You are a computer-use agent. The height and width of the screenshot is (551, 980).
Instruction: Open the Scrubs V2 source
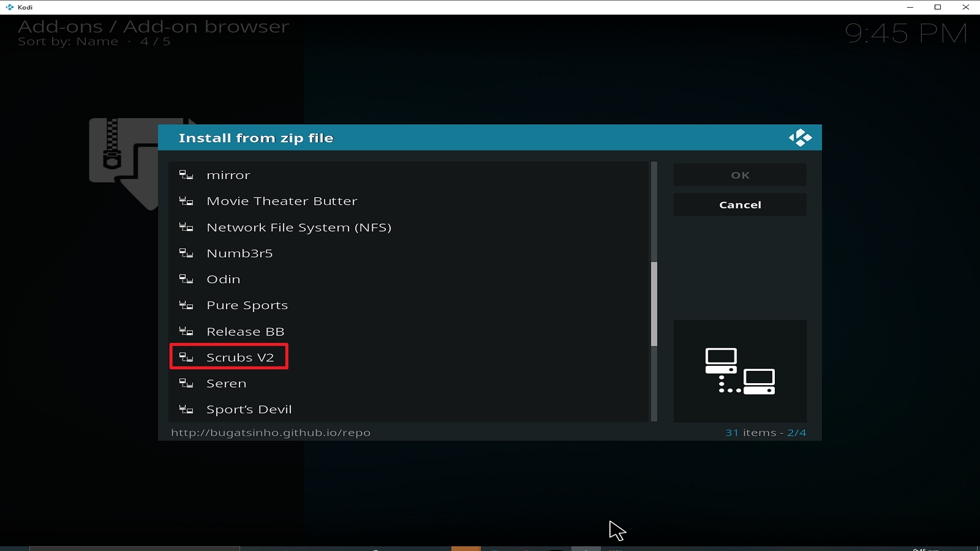[408, 357]
